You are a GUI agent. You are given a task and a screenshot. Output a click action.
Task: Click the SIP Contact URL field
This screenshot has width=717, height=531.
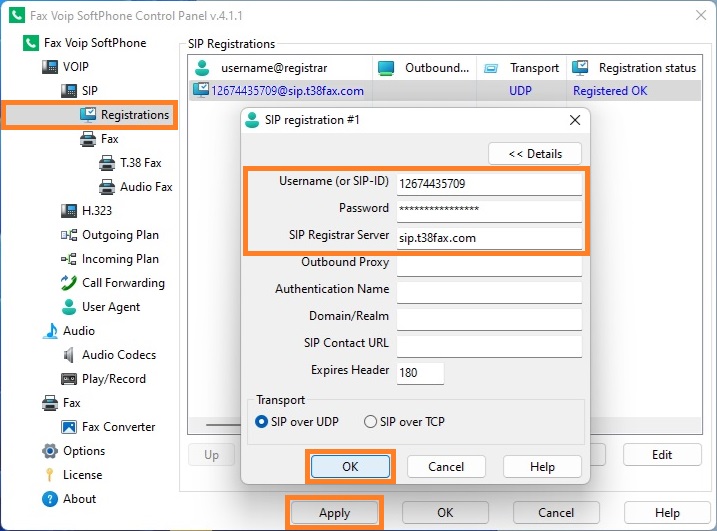489,346
